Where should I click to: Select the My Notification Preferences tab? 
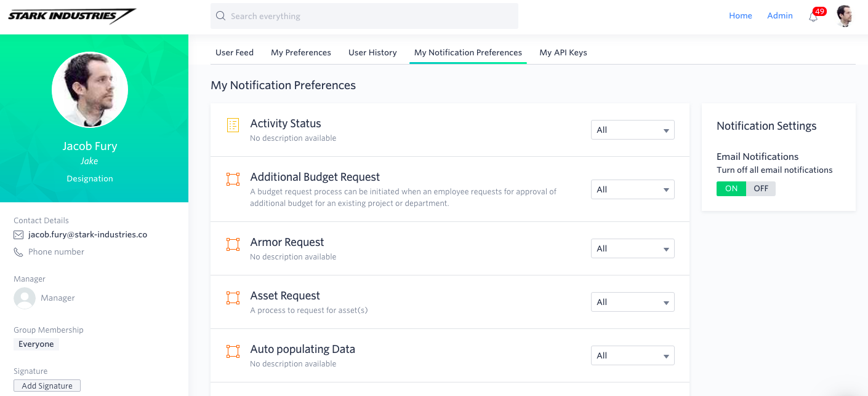click(468, 52)
